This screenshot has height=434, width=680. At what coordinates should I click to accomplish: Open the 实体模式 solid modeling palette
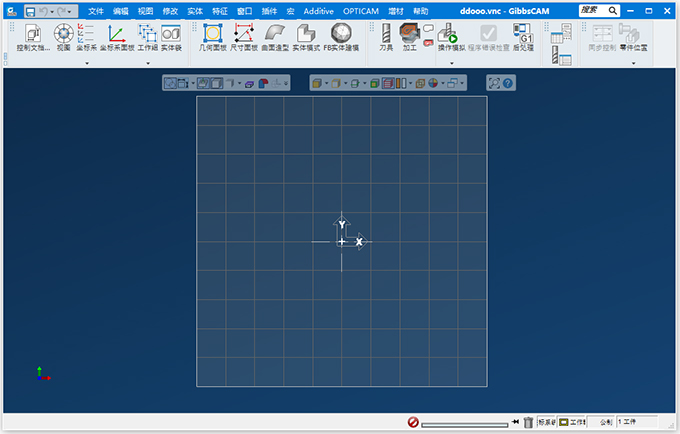pos(306,38)
